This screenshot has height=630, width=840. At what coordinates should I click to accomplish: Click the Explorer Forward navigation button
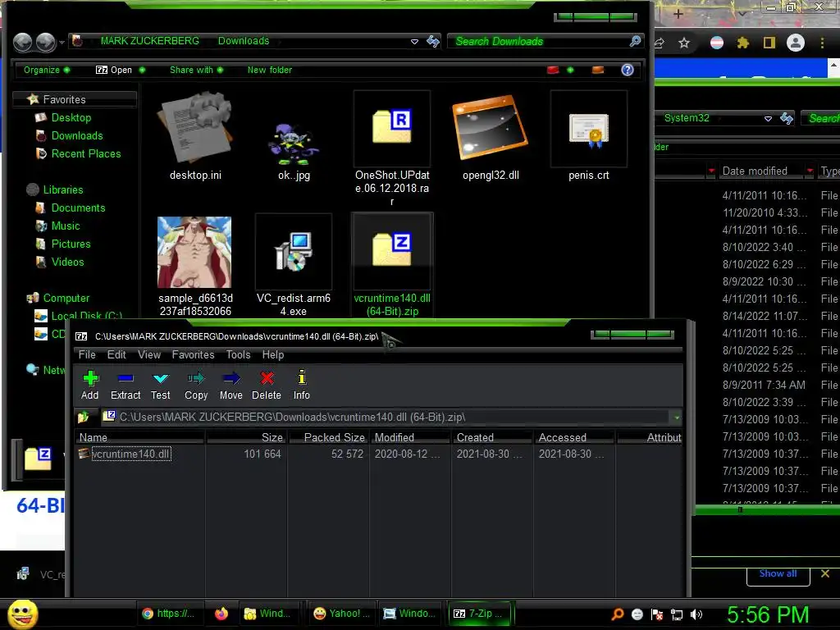46,42
